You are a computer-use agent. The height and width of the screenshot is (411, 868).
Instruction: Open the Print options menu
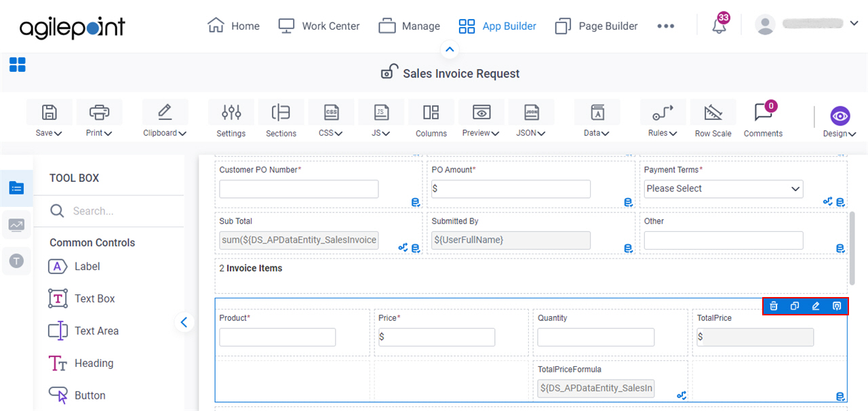(x=99, y=119)
